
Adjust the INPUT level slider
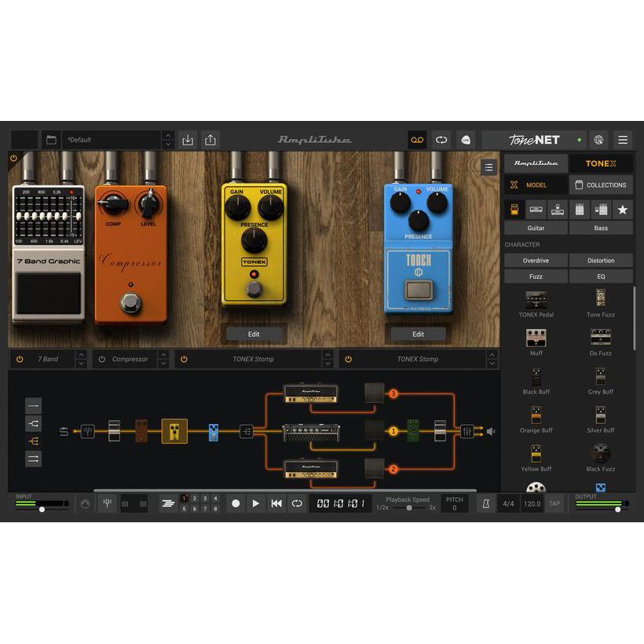[42, 509]
